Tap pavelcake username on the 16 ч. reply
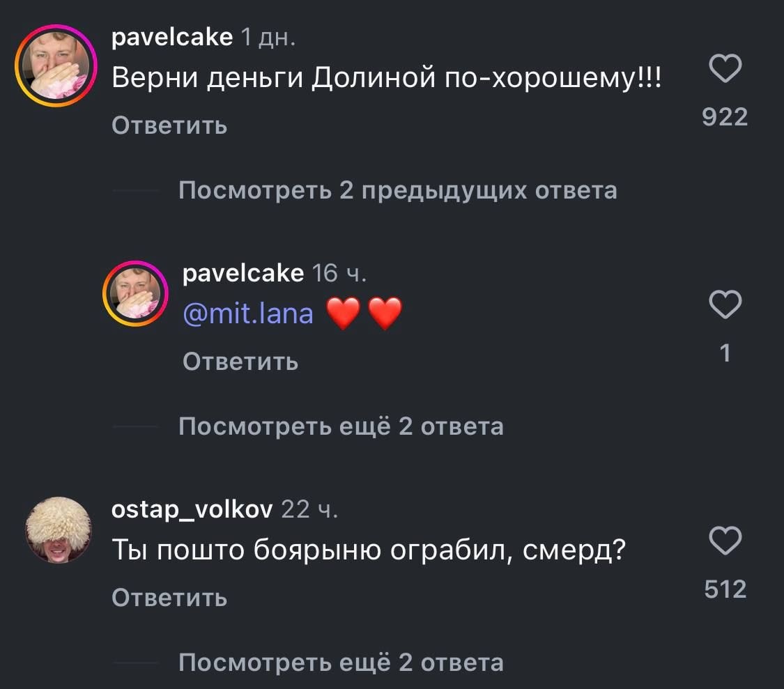 pos(243,273)
